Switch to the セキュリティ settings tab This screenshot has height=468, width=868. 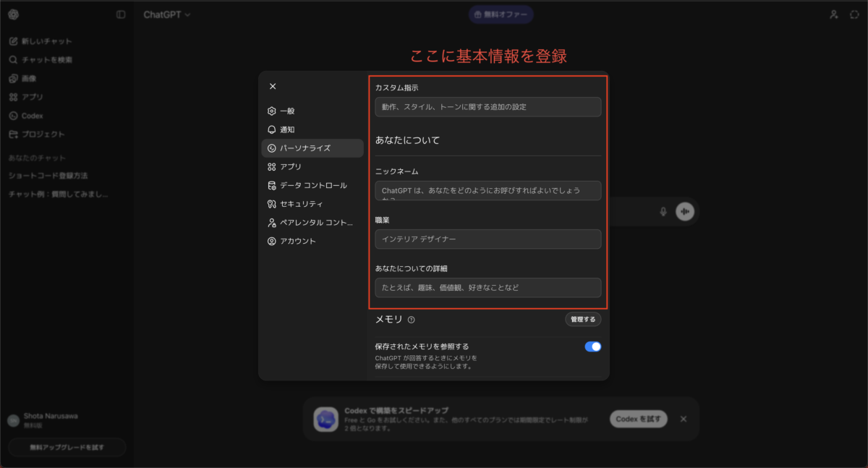301,204
